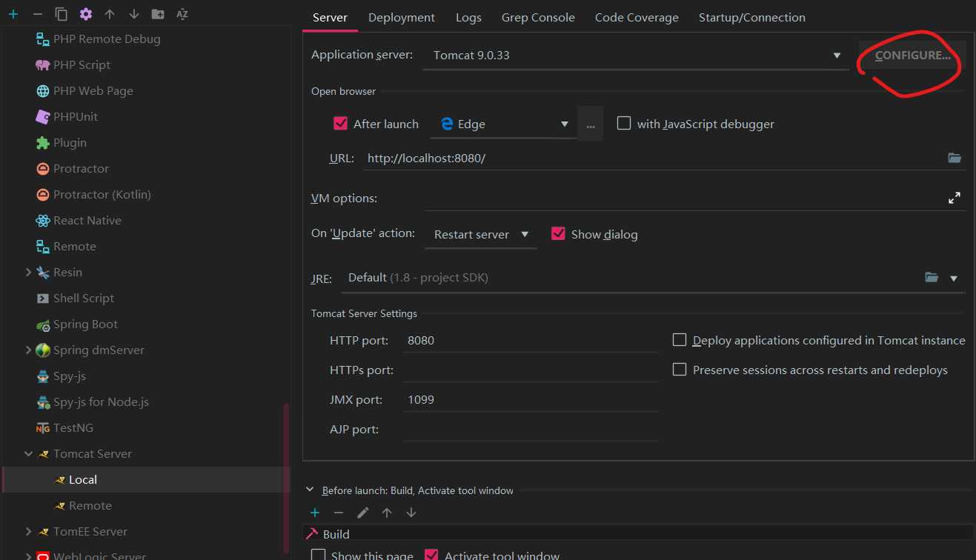Click the minus icon under Before launch

339,513
